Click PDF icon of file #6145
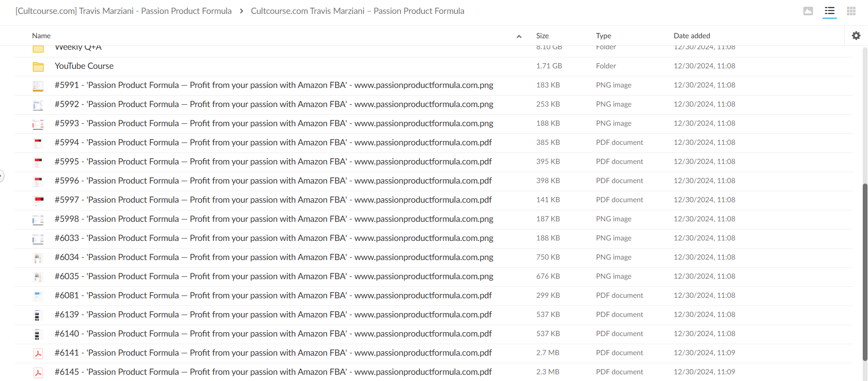The height and width of the screenshot is (381, 868). [x=38, y=372]
